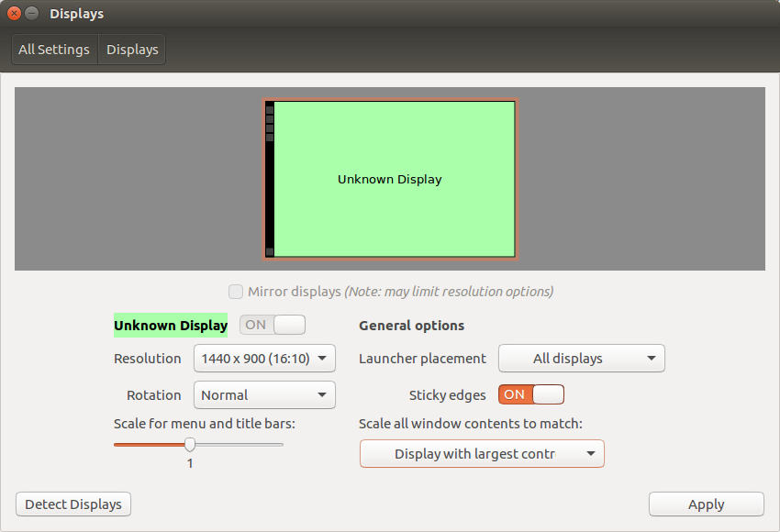The height and width of the screenshot is (532, 780).
Task: Open the Resolution dropdown
Action: [264, 358]
